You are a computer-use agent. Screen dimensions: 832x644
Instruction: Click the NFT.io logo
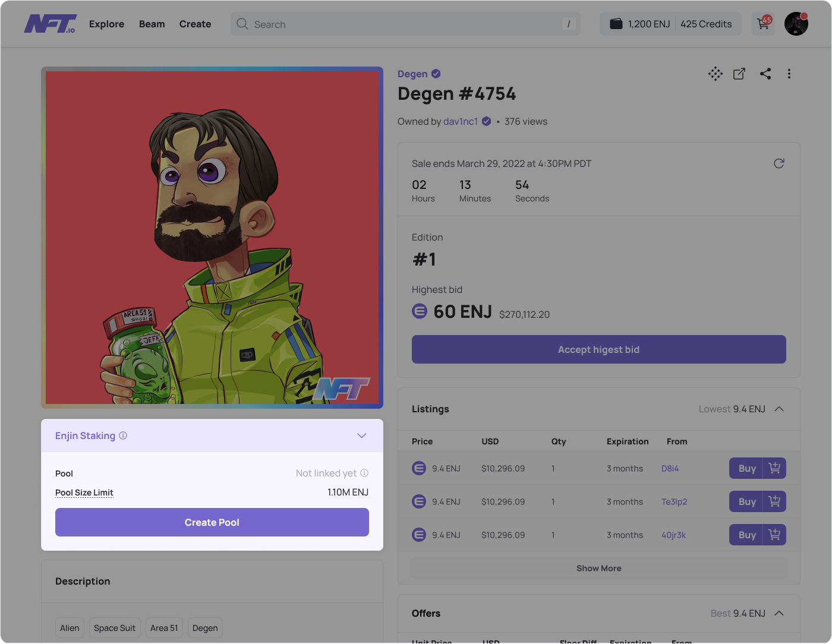pyautogui.click(x=51, y=24)
